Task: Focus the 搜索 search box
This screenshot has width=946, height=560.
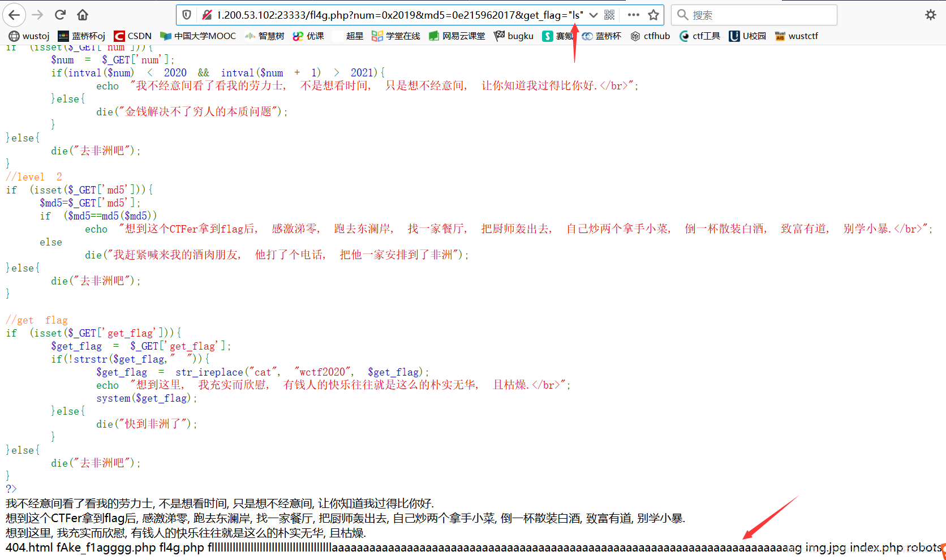Action: [754, 15]
